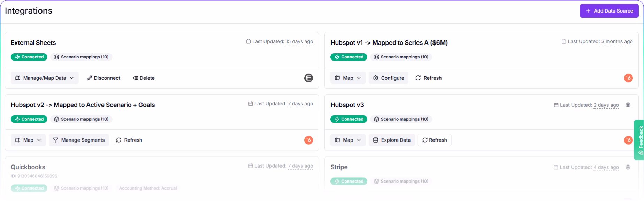Open Configure for Hubspot v1
This screenshot has height=201, width=644.
389,78
